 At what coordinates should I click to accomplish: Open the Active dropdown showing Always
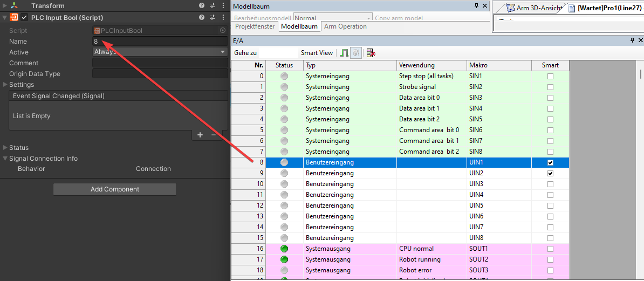[x=160, y=52]
